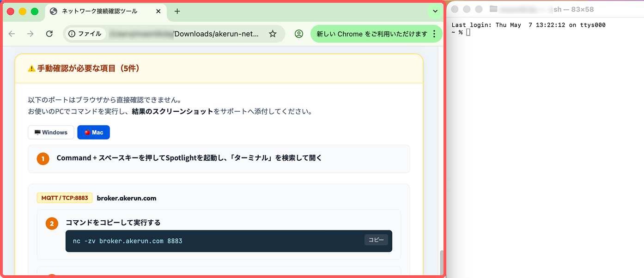Image resolution: width=644 pixels, height=278 pixels.
Task: Bookmark this page with the star icon
Action: pyautogui.click(x=273, y=34)
